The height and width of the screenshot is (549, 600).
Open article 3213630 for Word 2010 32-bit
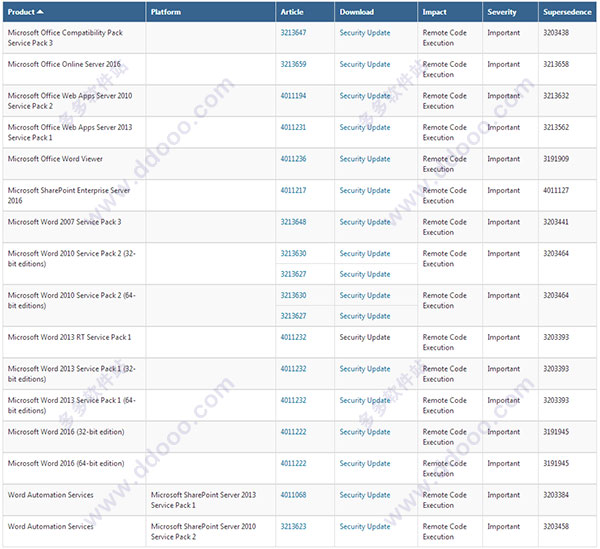(x=293, y=253)
